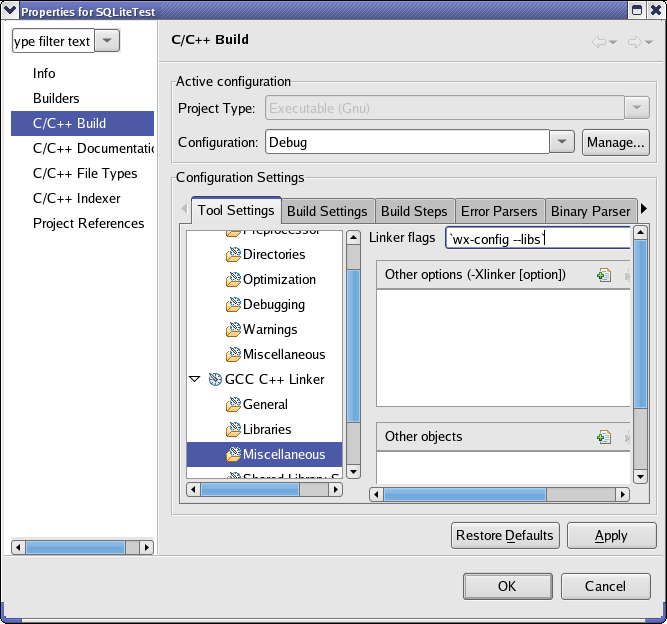This screenshot has width=667, height=624.
Task: Click the highlighted Miscellaneous folder icon
Action: 233,454
